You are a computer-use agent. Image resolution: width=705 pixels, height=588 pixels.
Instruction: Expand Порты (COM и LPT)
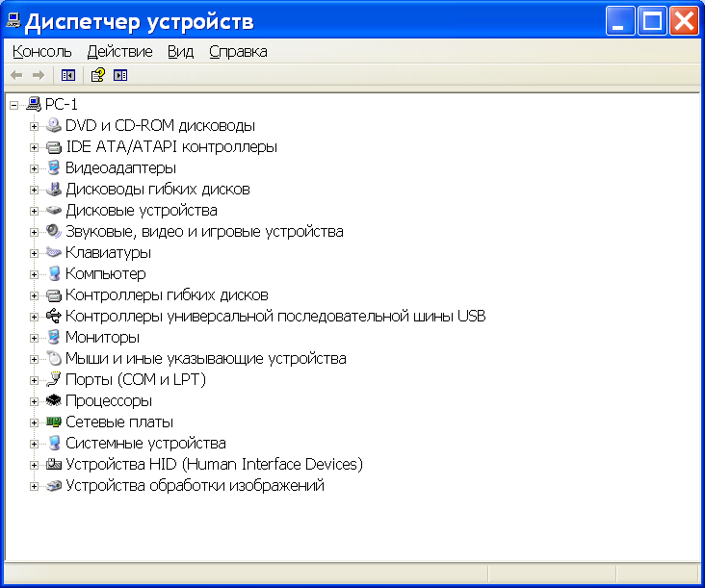34,380
